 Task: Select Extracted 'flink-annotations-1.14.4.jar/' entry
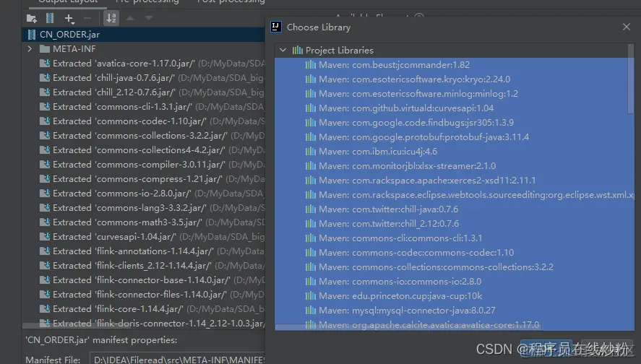[152, 251]
